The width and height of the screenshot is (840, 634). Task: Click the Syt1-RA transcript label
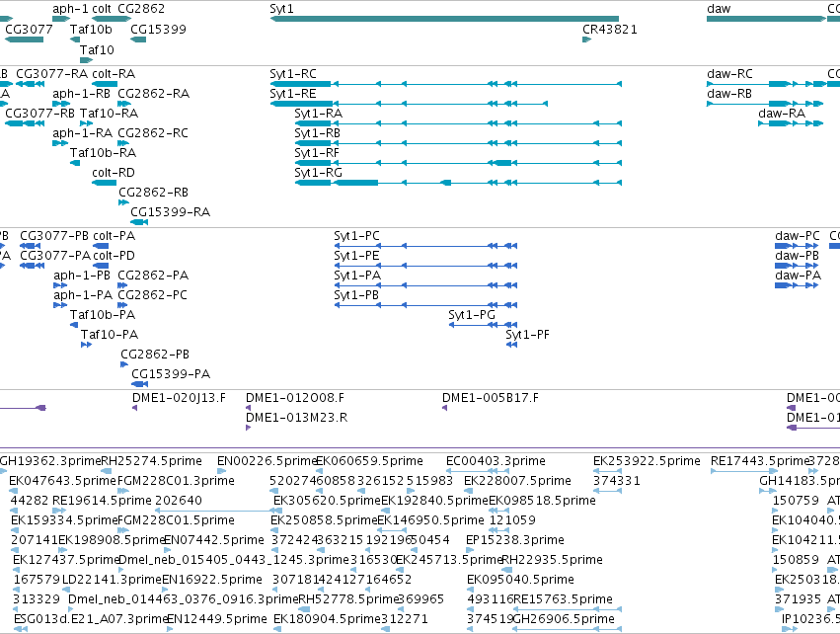318,114
